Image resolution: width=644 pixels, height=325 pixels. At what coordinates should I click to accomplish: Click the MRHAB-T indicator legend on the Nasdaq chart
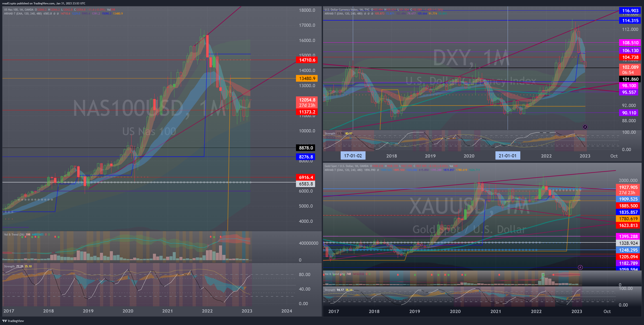[x=23, y=14]
